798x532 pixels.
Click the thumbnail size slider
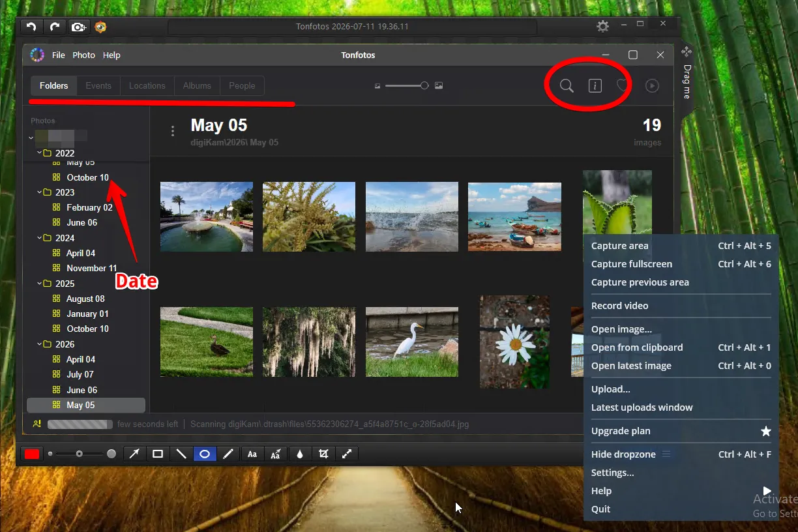407,85
